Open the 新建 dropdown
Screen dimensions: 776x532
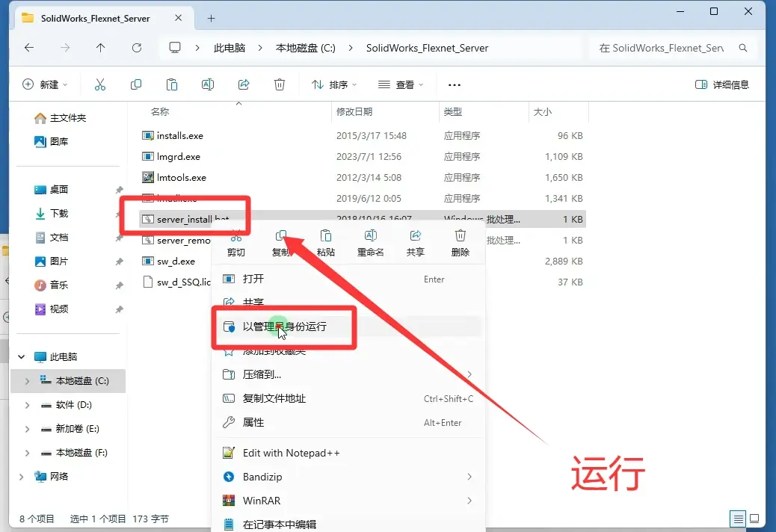45,84
